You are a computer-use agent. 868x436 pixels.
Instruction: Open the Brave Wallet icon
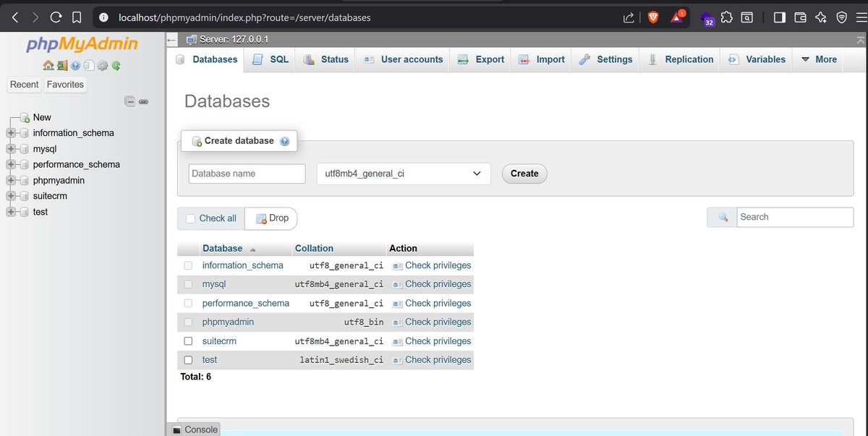click(800, 17)
